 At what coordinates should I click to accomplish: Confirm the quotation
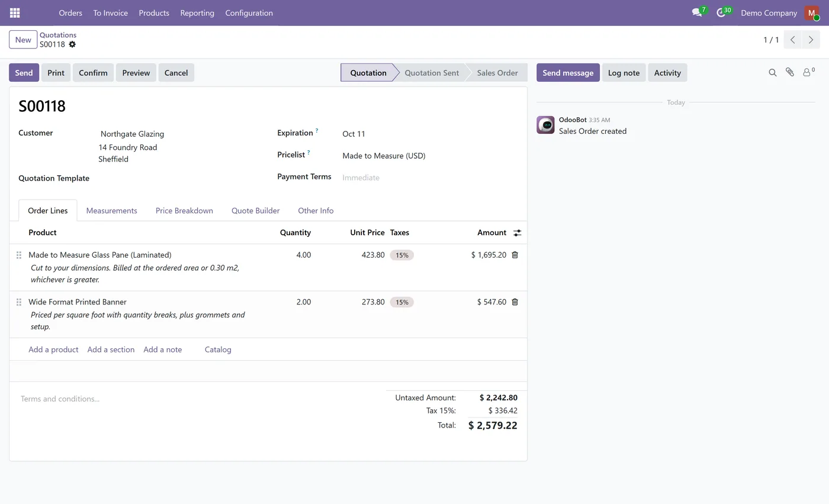coord(93,72)
